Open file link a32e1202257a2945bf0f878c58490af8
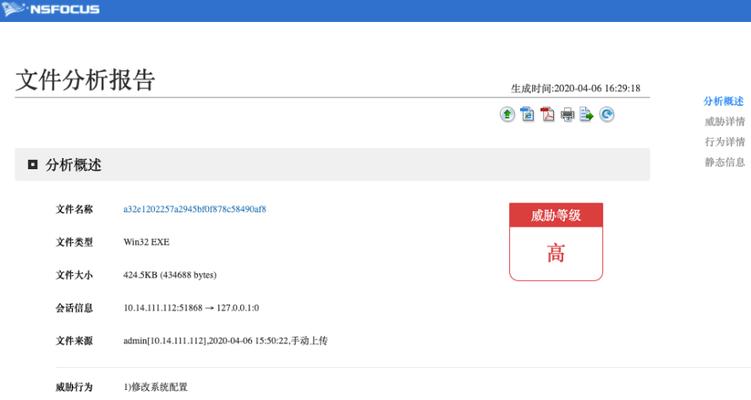Image resolution: width=751 pixels, height=400 pixels. click(194, 209)
